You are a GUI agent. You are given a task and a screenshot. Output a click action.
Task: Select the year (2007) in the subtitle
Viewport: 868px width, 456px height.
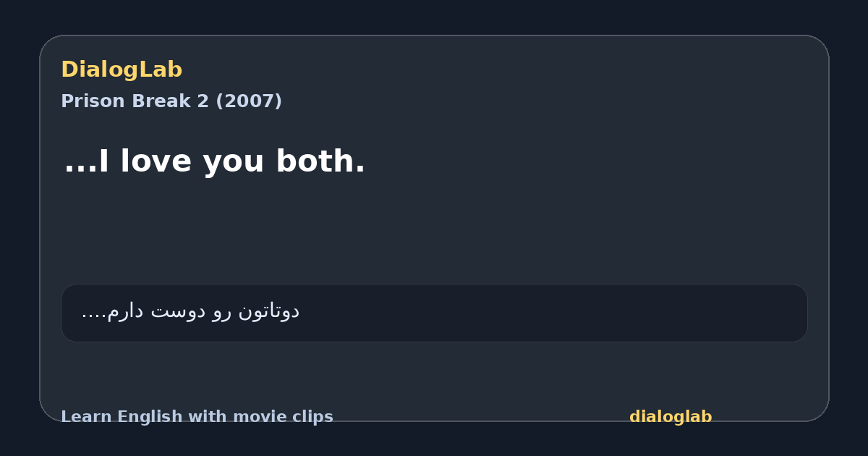(249, 101)
